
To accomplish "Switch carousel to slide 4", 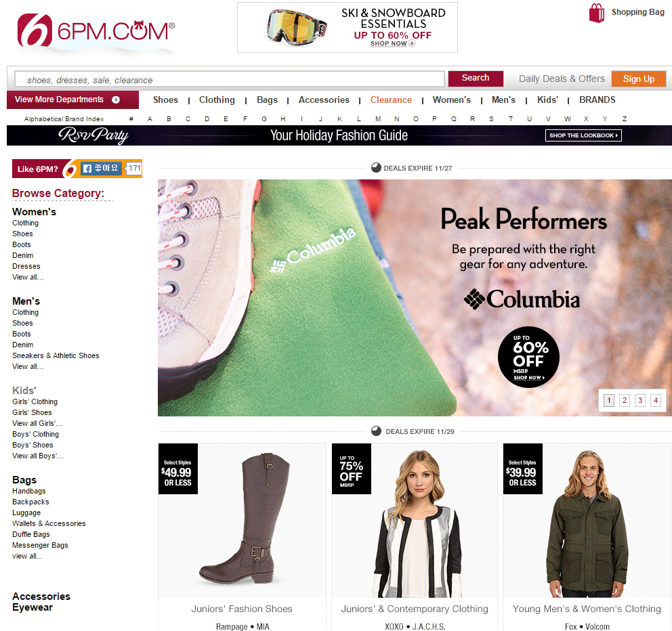I will click(656, 400).
